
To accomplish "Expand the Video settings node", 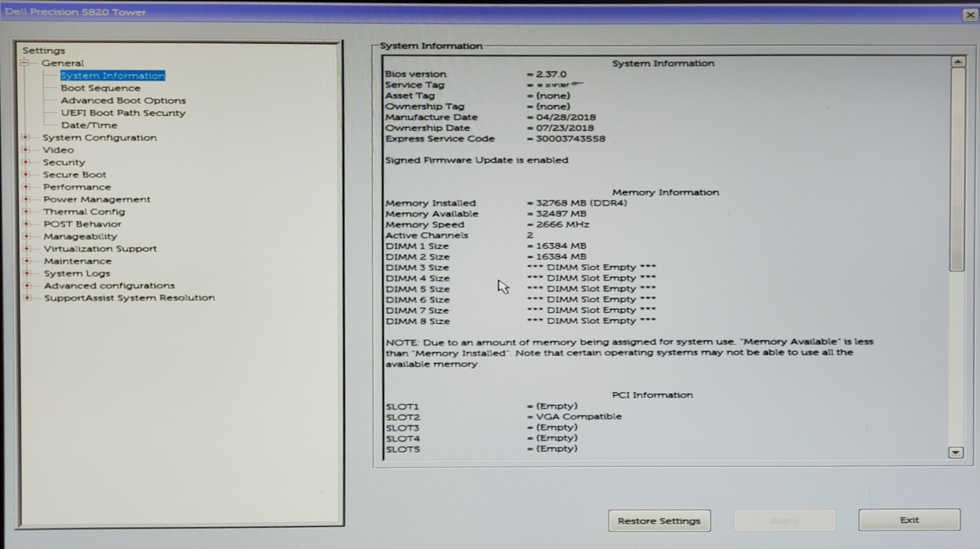I will click(x=26, y=150).
